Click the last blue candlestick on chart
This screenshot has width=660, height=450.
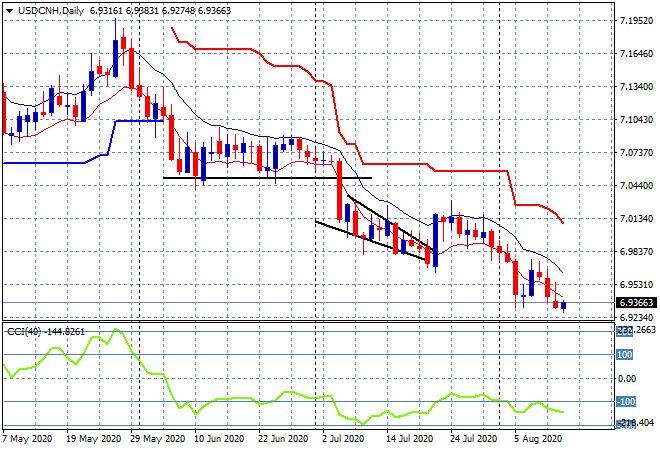564,306
